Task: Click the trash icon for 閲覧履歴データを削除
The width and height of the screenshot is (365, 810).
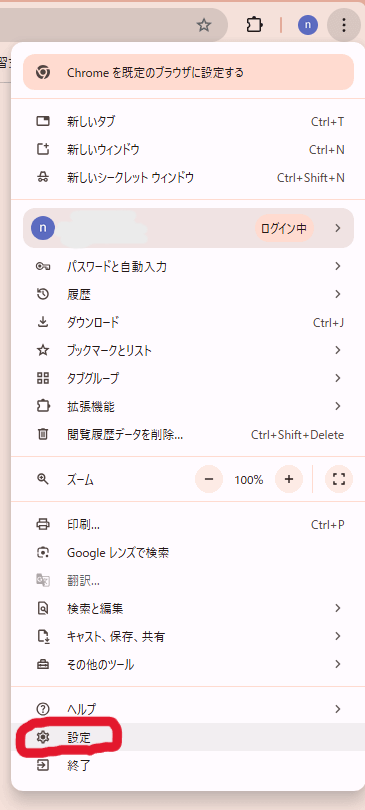Action: (43, 435)
